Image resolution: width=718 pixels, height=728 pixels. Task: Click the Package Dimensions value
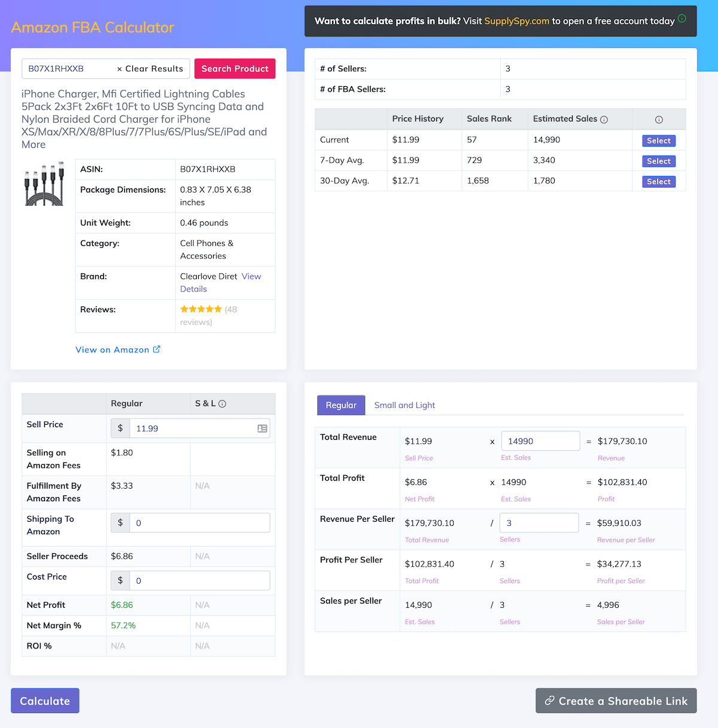point(215,196)
